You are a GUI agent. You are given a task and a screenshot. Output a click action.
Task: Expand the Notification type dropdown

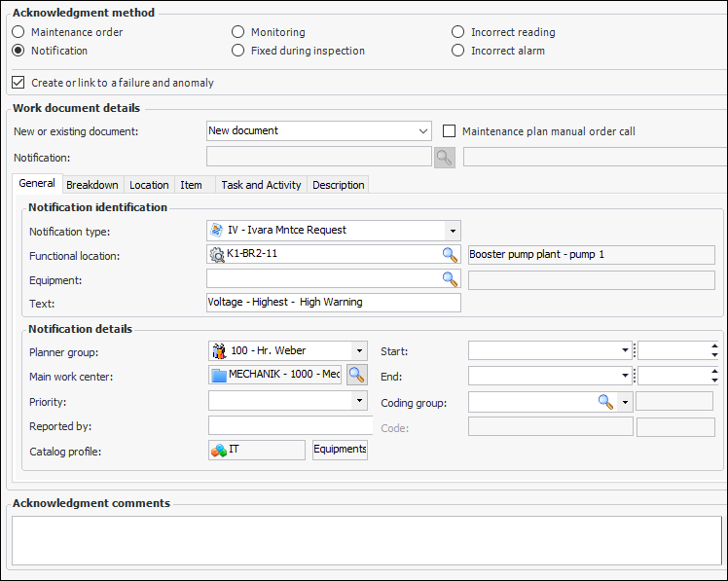453,231
